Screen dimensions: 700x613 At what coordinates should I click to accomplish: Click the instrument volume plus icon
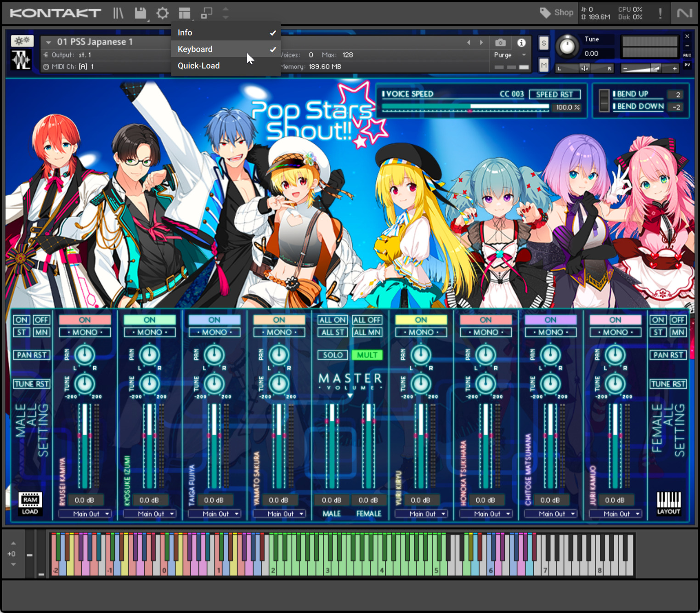click(x=675, y=69)
